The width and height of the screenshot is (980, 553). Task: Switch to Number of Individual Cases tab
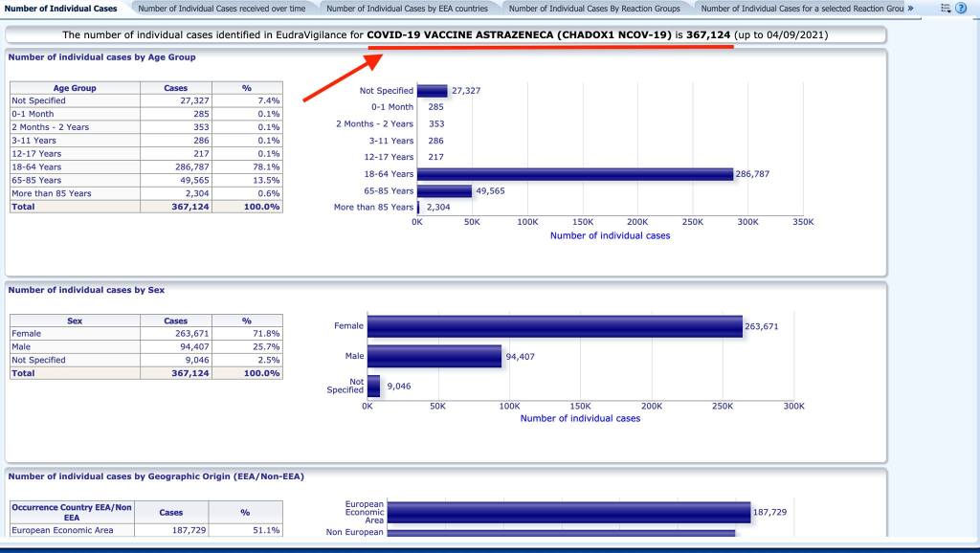[61, 9]
